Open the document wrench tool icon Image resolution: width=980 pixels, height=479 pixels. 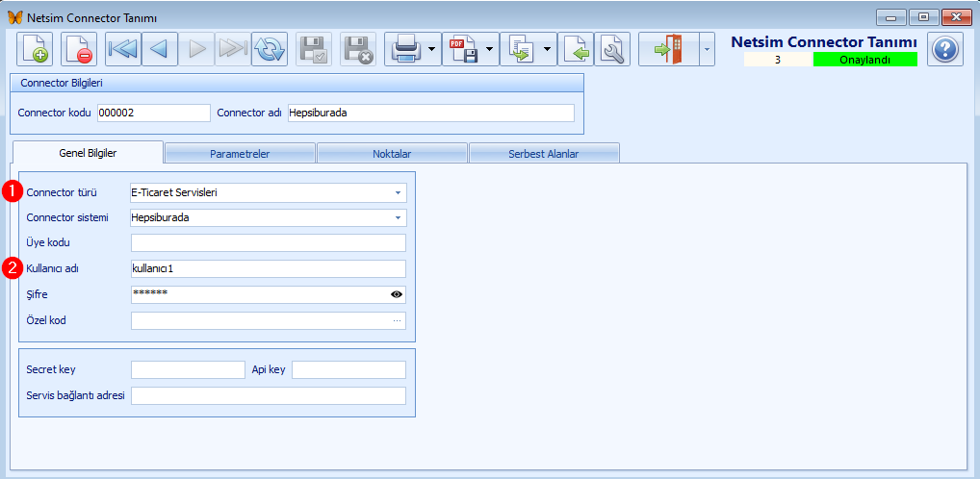tap(612, 49)
